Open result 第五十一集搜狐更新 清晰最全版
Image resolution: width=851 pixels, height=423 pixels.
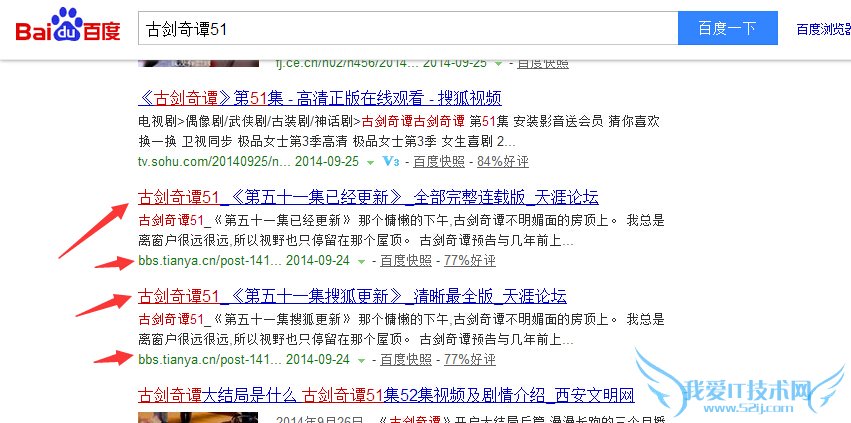pyautogui.click(x=352, y=296)
